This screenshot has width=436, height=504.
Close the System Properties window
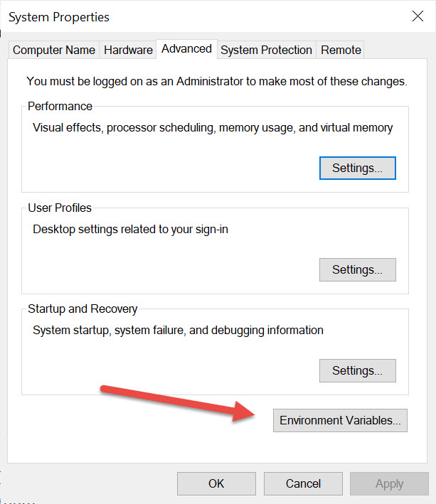coord(416,16)
